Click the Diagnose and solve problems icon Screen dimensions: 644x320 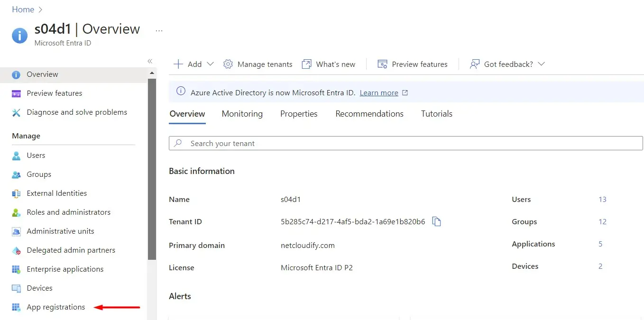coord(17,112)
